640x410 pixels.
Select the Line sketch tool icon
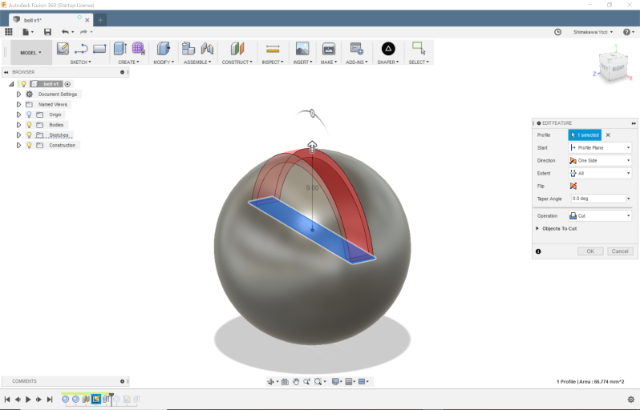coord(81,49)
